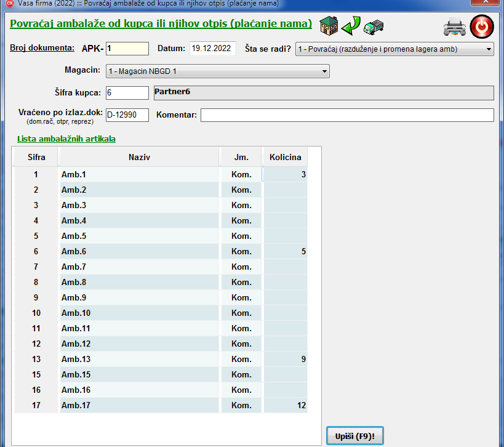Open the Magacin dropdown
Image resolution: width=504 pixels, height=447 pixels.
tap(218, 71)
